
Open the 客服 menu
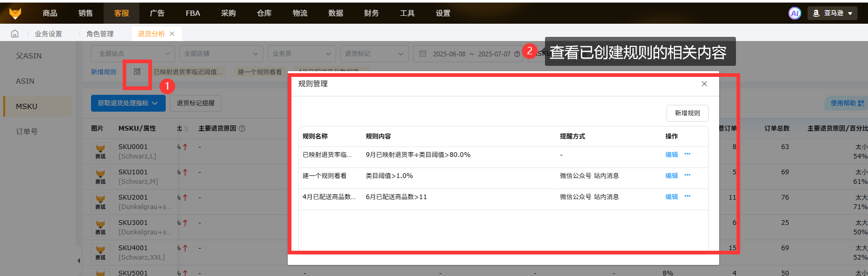122,13
